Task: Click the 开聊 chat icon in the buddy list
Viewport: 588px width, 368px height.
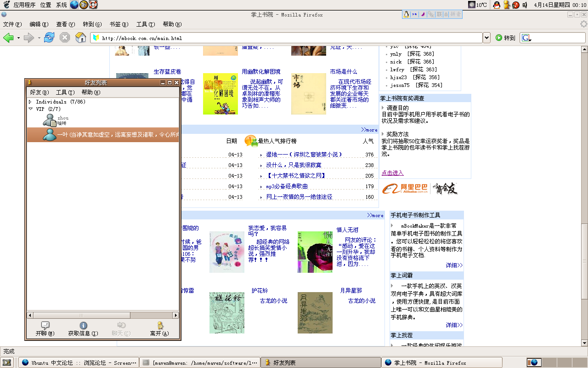Action: 45,326
